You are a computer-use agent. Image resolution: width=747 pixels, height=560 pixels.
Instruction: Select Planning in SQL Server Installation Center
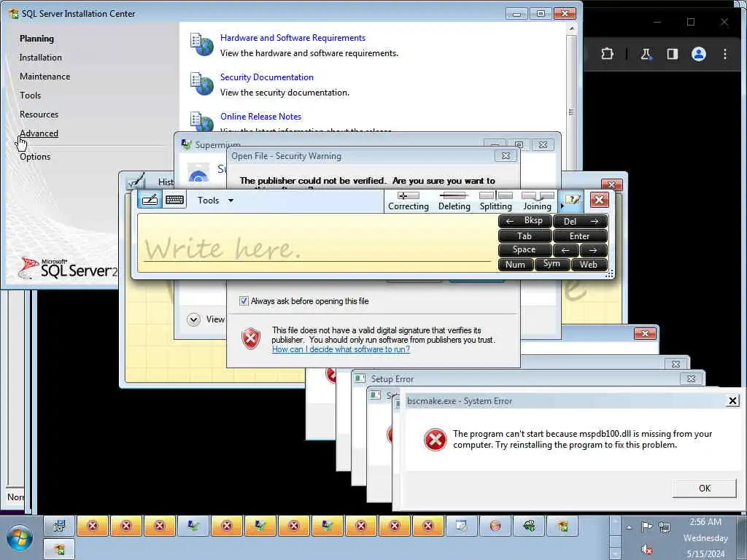[x=36, y=39]
